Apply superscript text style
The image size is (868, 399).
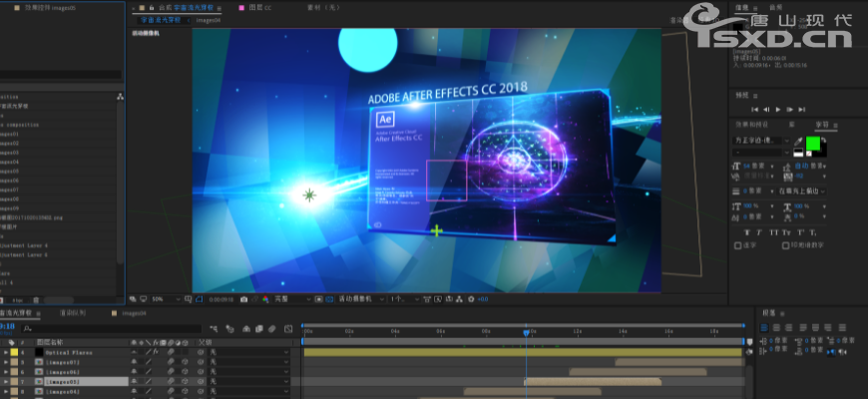point(800,233)
